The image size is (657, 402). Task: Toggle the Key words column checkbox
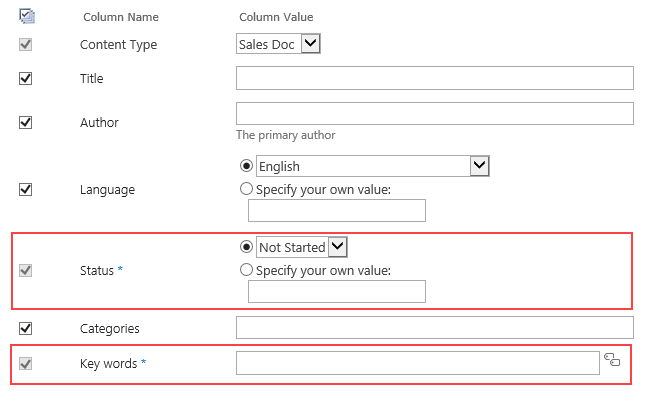[x=26, y=363]
